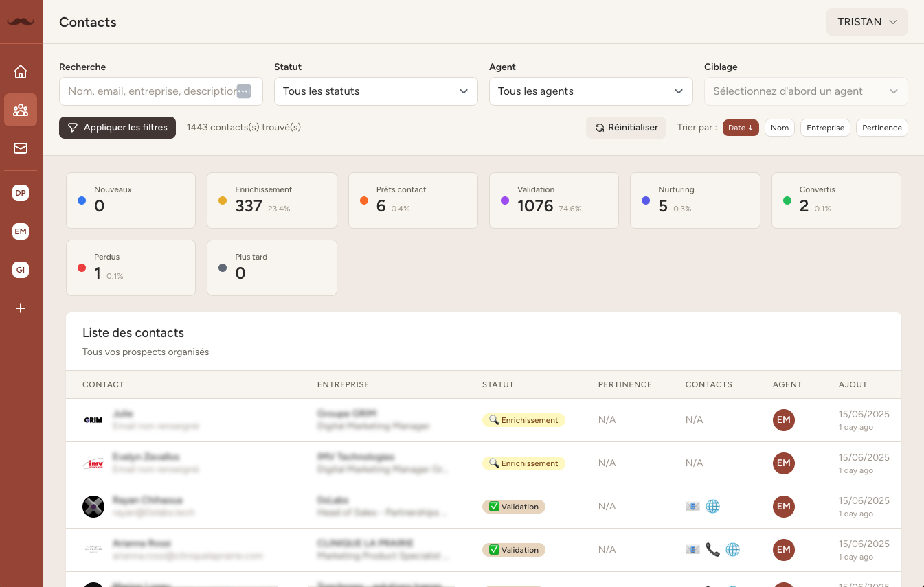Click the Recherche search input field
The image size is (924, 587).
(148, 91)
